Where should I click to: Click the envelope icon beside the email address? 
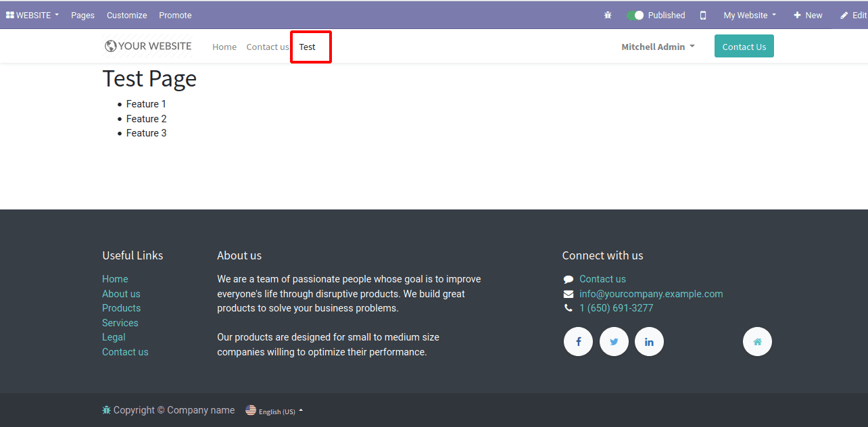tap(568, 294)
